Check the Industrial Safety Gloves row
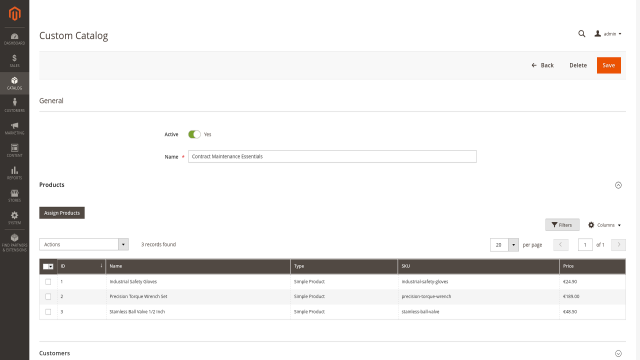The image size is (640, 360). pyautogui.click(x=48, y=282)
